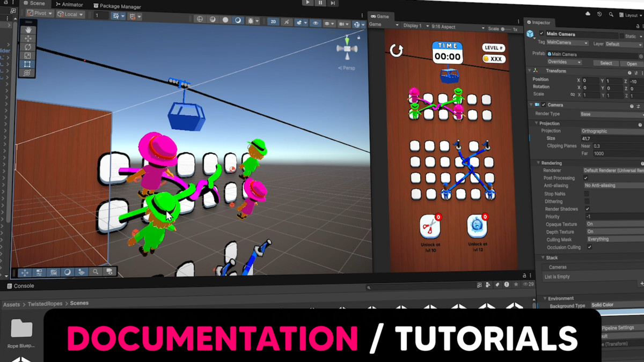The height and width of the screenshot is (362, 644).
Task: Click the grid snapping increment icon
Action: coord(132,16)
